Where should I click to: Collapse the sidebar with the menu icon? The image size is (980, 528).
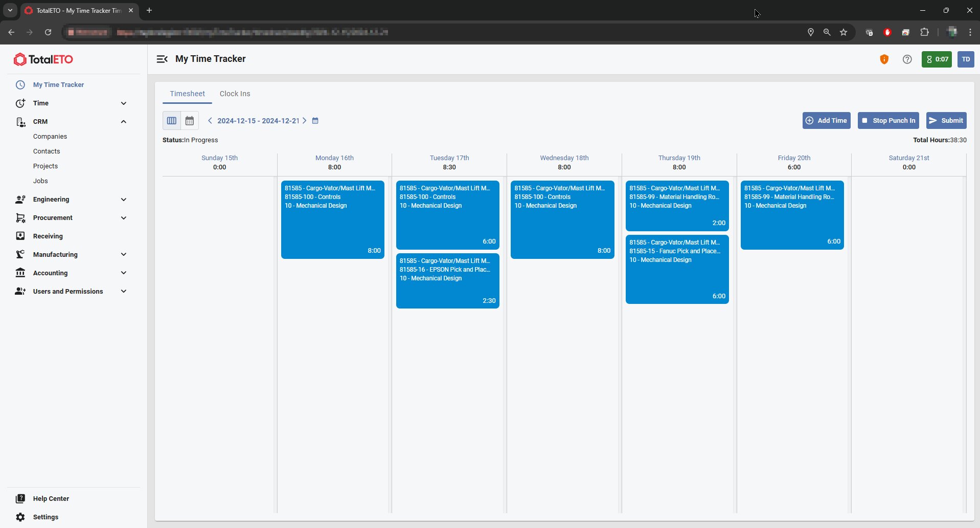pyautogui.click(x=162, y=59)
